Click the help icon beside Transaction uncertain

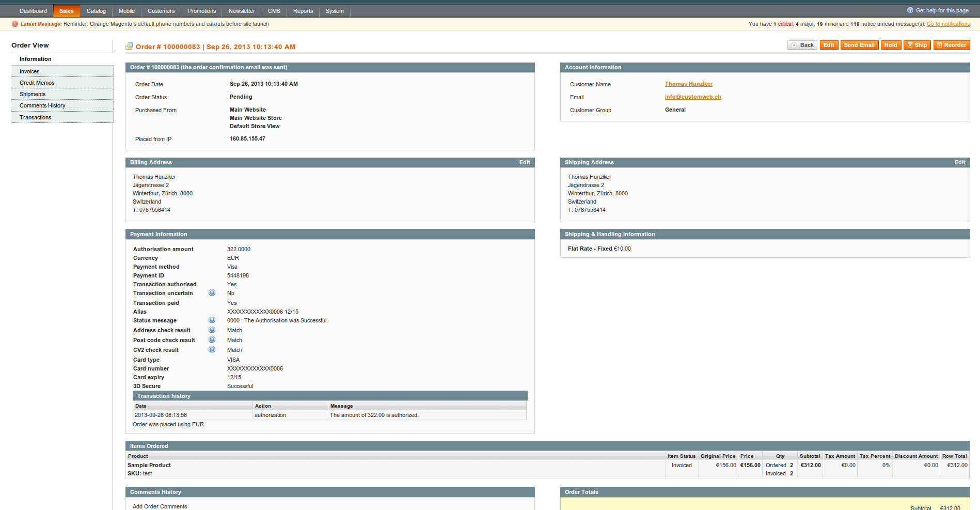click(x=212, y=293)
